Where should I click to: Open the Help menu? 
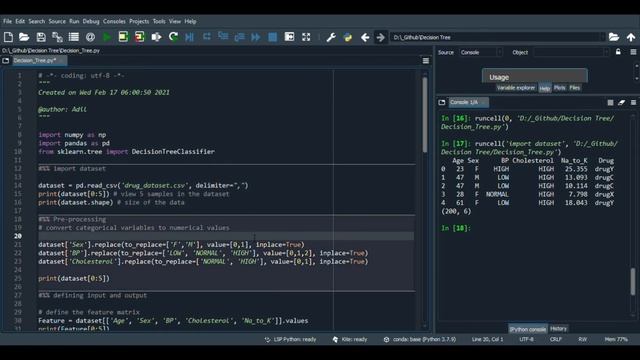tap(190, 21)
